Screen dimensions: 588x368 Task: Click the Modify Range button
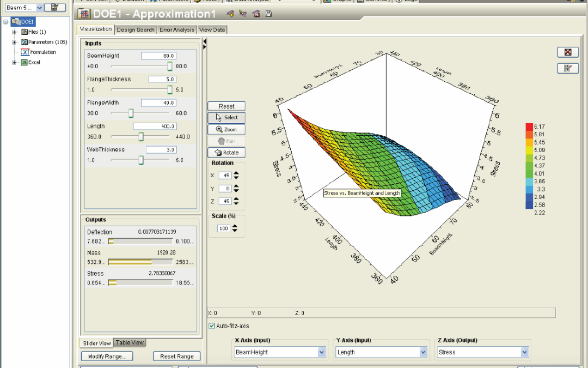[107, 357]
